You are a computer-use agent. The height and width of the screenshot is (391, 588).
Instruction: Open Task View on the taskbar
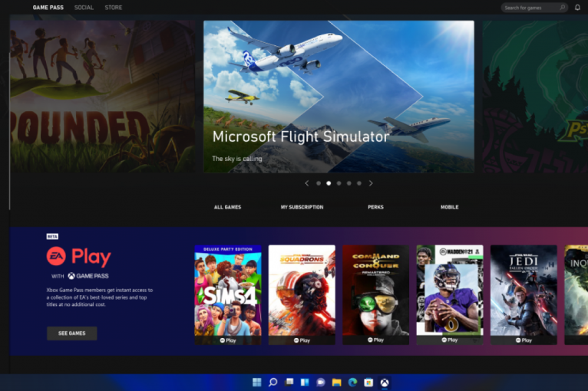tap(289, 383)
